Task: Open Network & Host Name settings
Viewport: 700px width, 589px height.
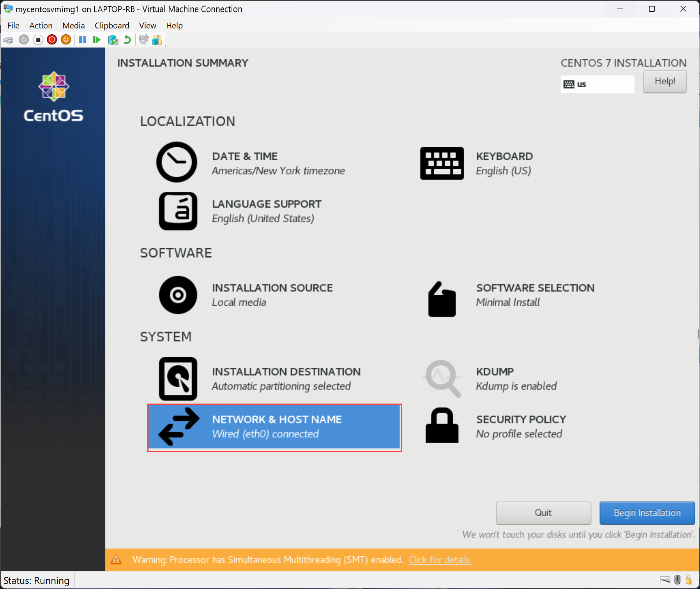Action: tap(275, 427)
